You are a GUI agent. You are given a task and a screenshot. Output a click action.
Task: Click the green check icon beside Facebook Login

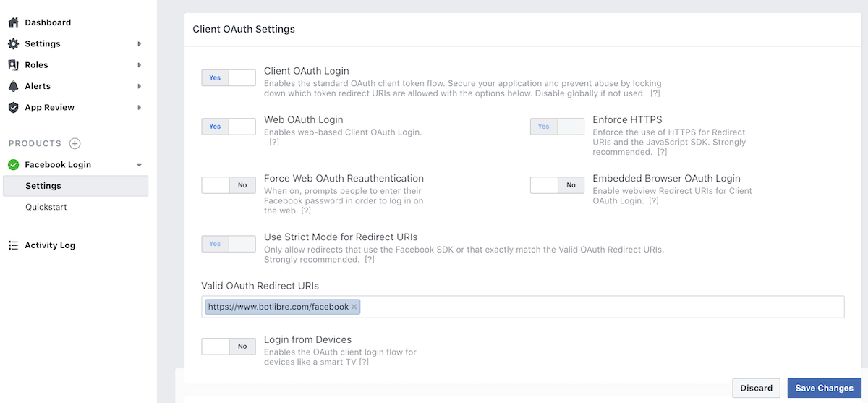pos(13,165)
